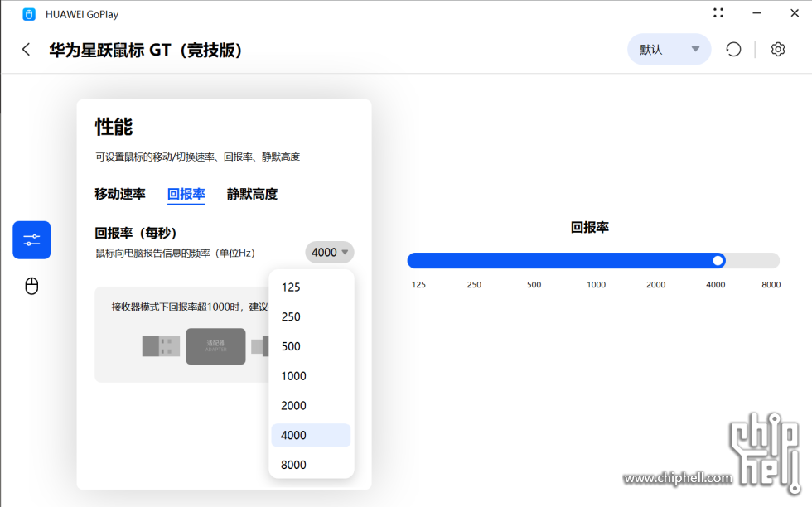Open the mouse button settings sidebar icon
The height and width of the screenshot is (507, 812).
coord(31,286)
